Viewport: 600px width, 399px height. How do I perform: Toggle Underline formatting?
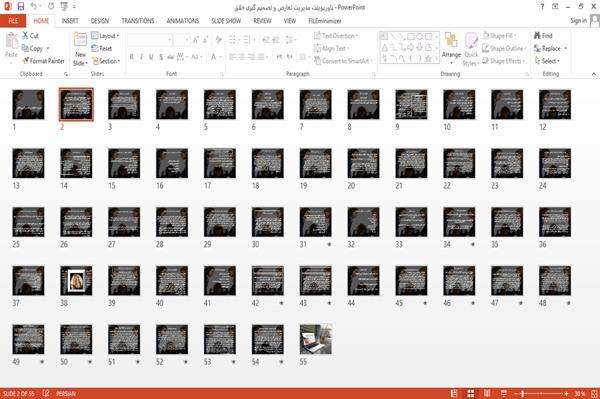(151, 57)
